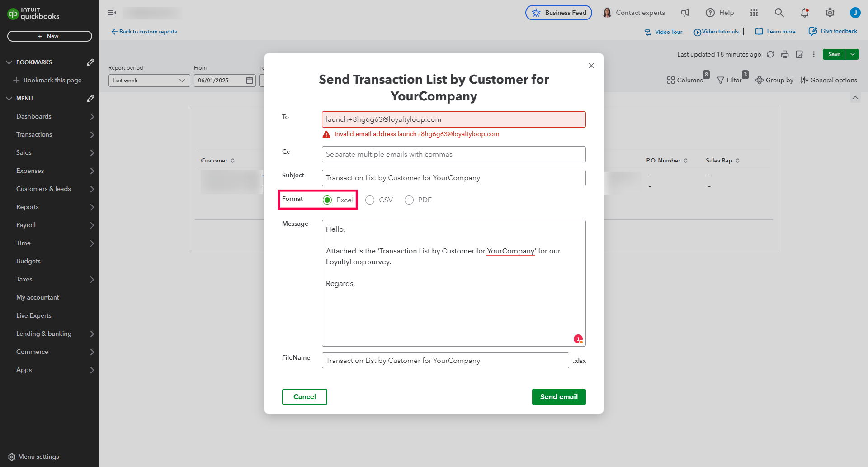This screenshot has height=467, width=868.
Task: Click the Cc email field
Action: (x=454, y=154)
